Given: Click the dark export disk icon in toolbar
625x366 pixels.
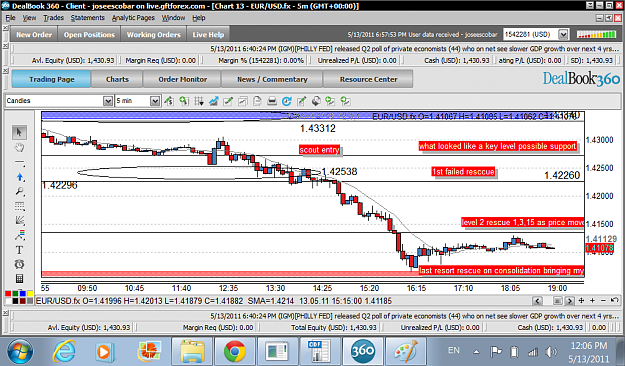Looking at the screenshot, I should [x=316, y=101].
